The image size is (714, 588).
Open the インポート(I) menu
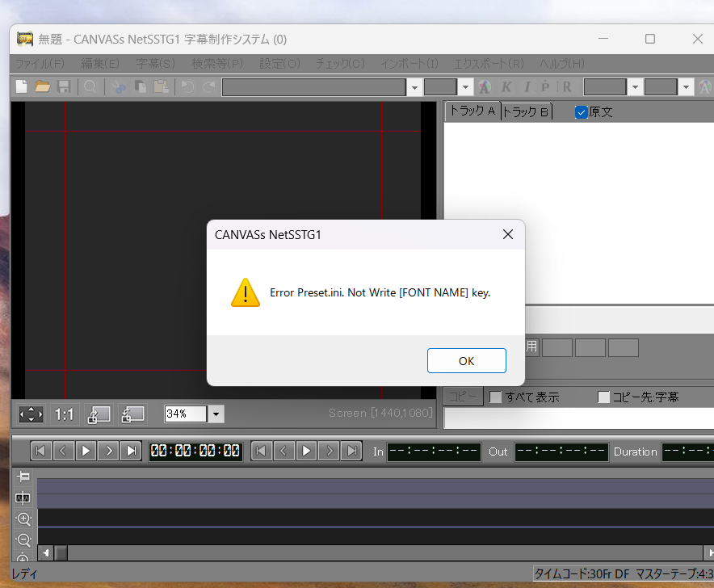tap(409, 63)
